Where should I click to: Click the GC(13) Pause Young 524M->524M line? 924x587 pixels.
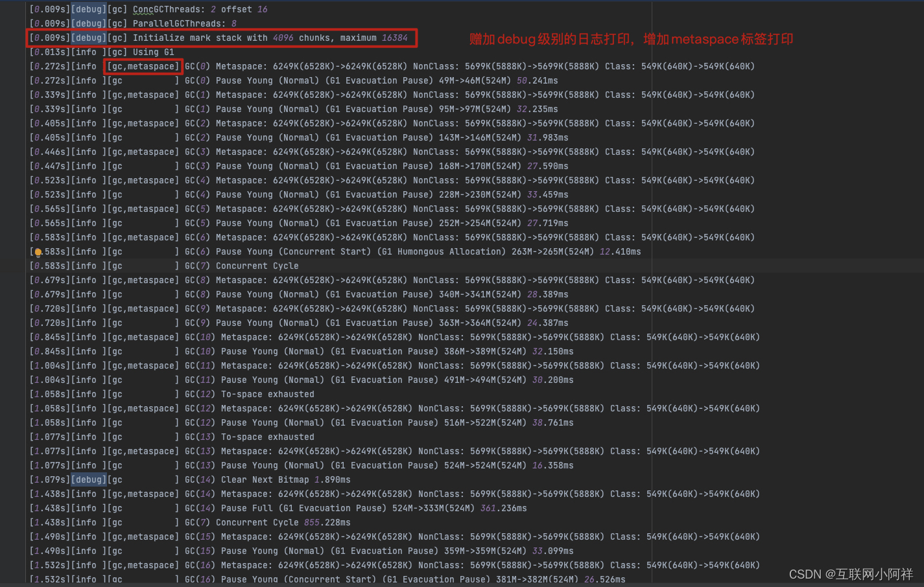(x=302, y=465)
